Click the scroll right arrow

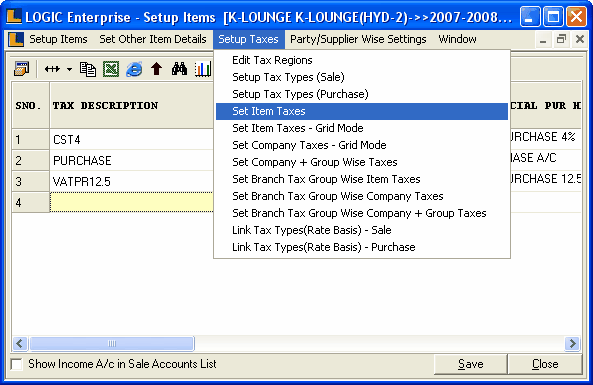click(573, 343)
